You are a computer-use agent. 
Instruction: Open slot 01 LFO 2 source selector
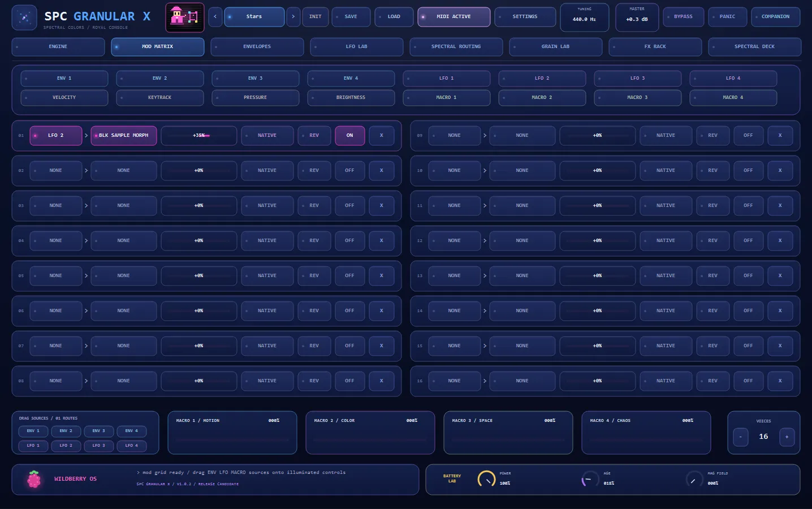[x=56, y=136]
